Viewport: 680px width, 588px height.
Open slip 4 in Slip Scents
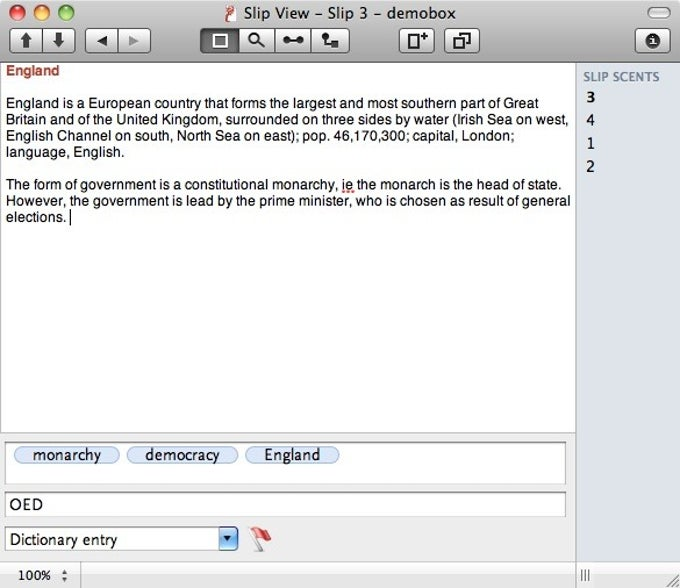590,120
